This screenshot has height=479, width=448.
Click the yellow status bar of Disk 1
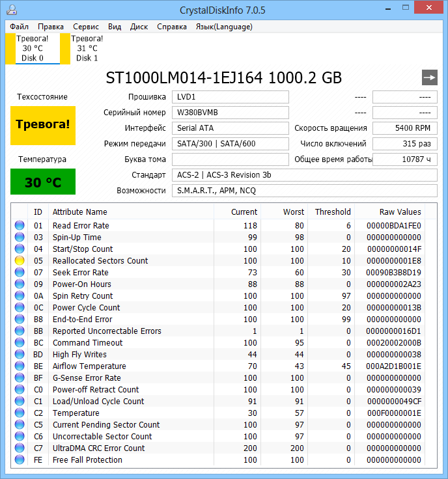65,49
